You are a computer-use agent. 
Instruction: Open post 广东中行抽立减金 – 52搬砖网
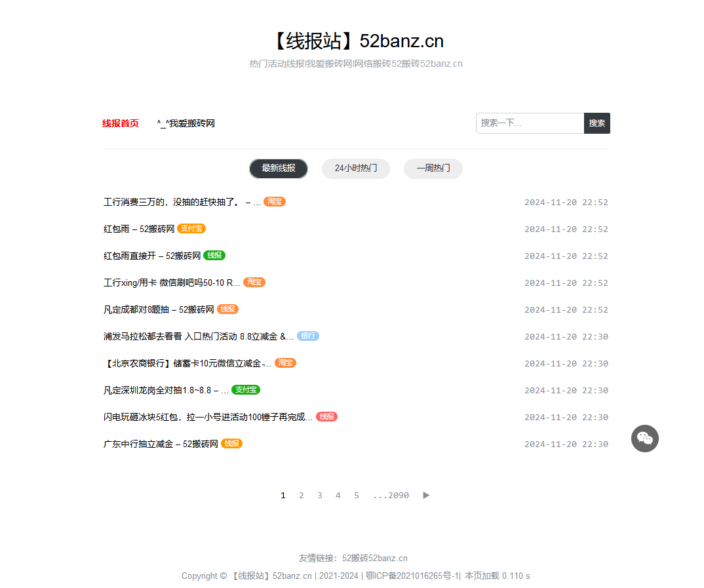coord(161,444)
